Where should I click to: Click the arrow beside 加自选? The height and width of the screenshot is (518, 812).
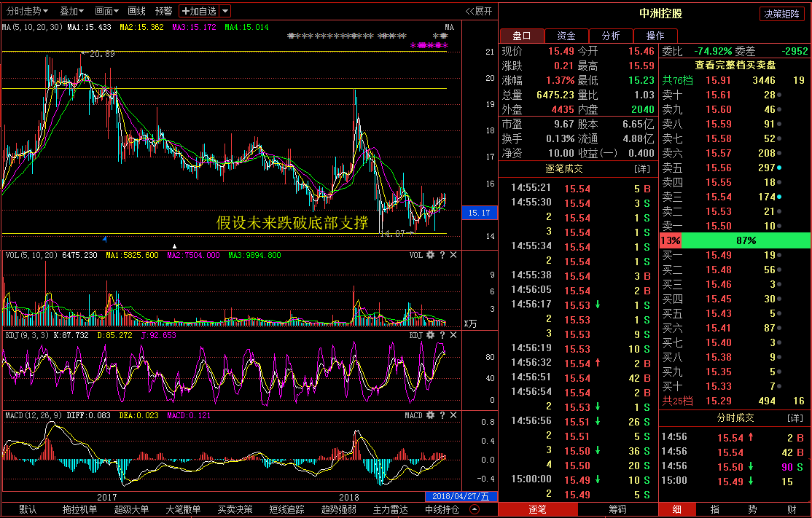pos(225,11)
